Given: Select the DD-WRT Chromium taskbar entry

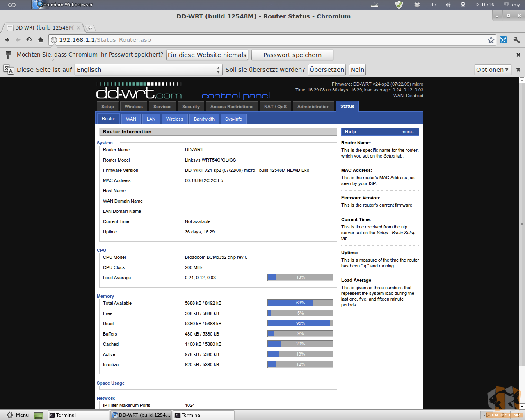Looking at the screenshot, I should (141, 415).
